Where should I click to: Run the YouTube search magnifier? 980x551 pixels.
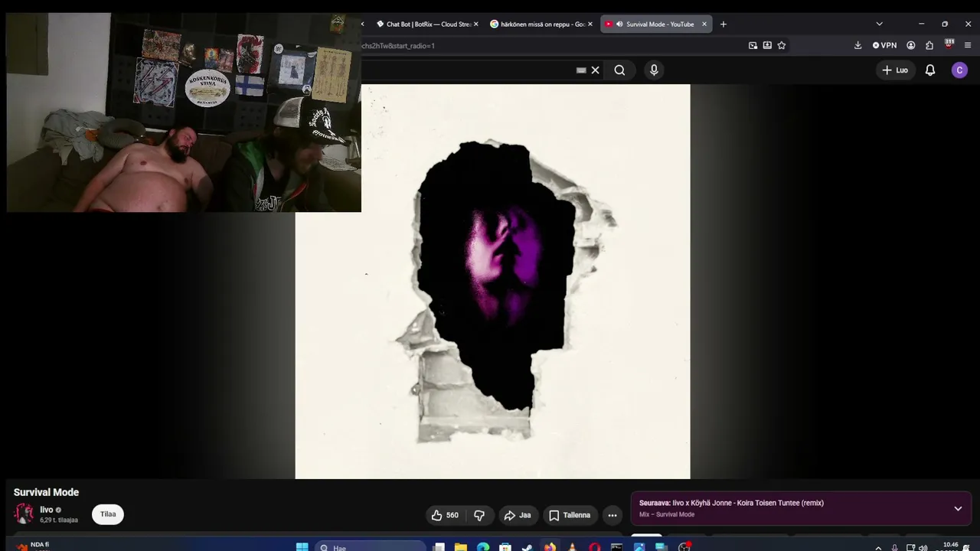point(619,70)
